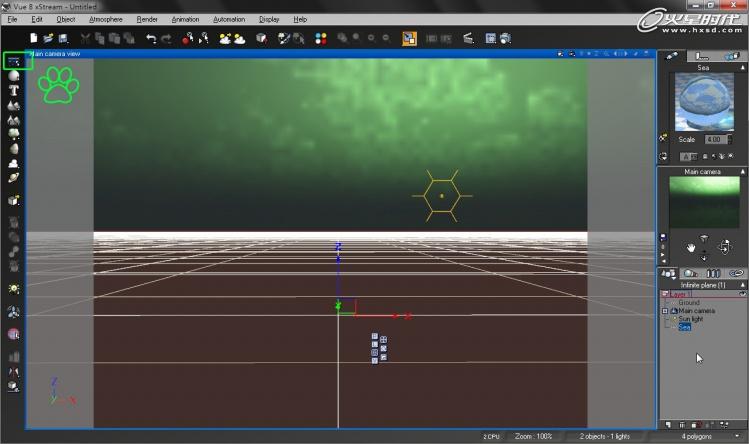This screenshot has width=749, height=444.
Task: Open the Render menu
Action: [x=147, y=19]
